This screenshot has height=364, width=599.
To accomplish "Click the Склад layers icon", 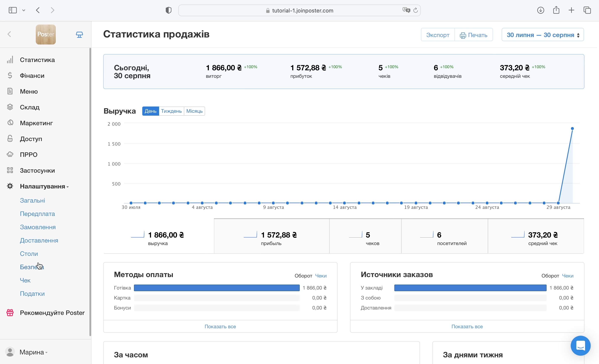I will (x=10, y=107).
